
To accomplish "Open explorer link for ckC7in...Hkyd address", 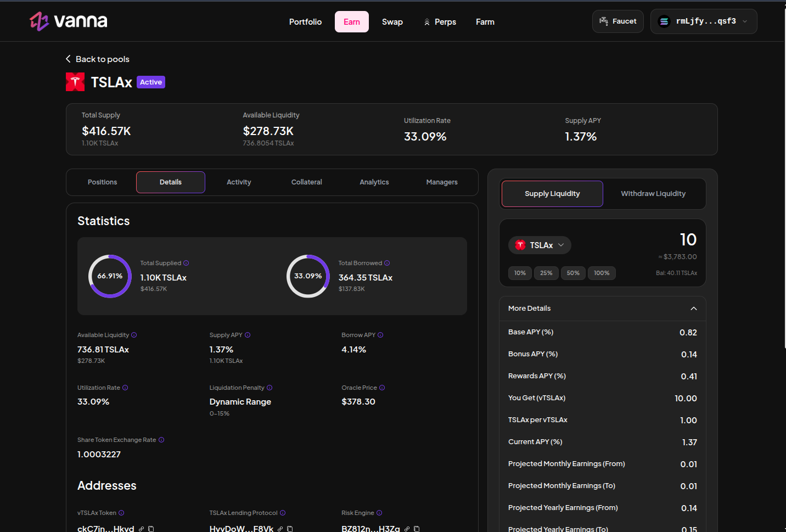I will [141, 529].
